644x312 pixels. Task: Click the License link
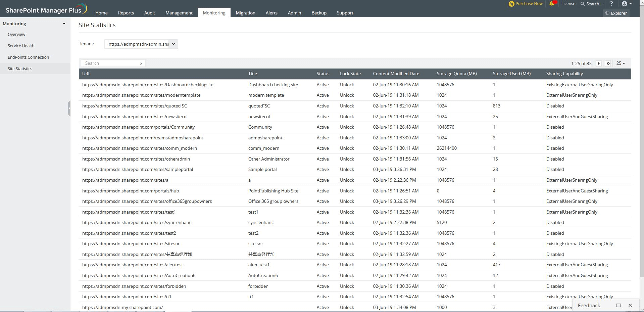pos(568,4)
